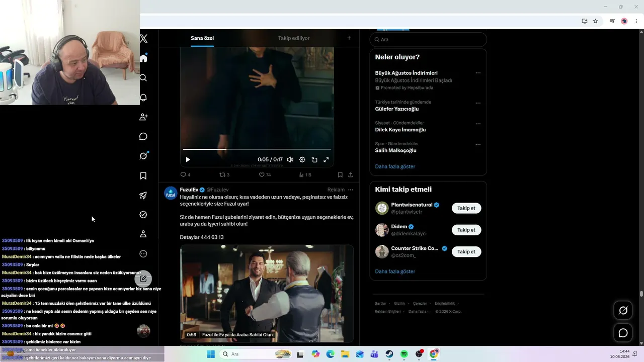Switch to the Takip ediliyor tab
Screen dimensions: 644x362
(294, 38)
